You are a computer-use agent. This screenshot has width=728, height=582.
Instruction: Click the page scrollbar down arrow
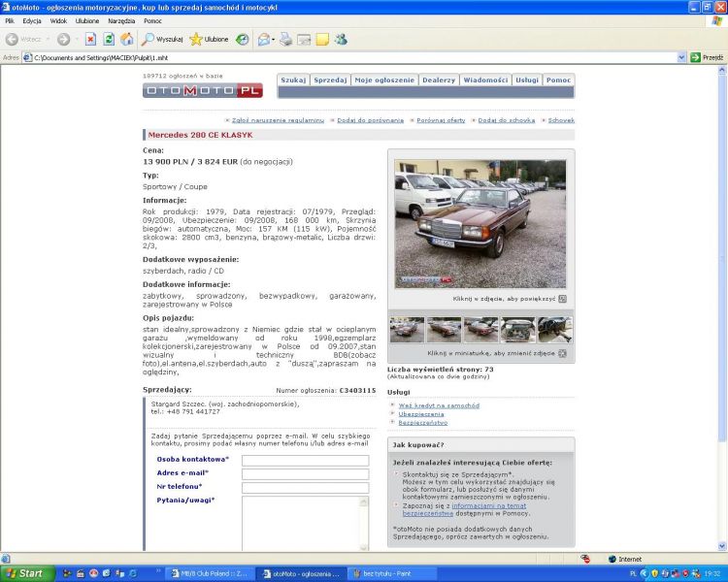pos(722,546)
